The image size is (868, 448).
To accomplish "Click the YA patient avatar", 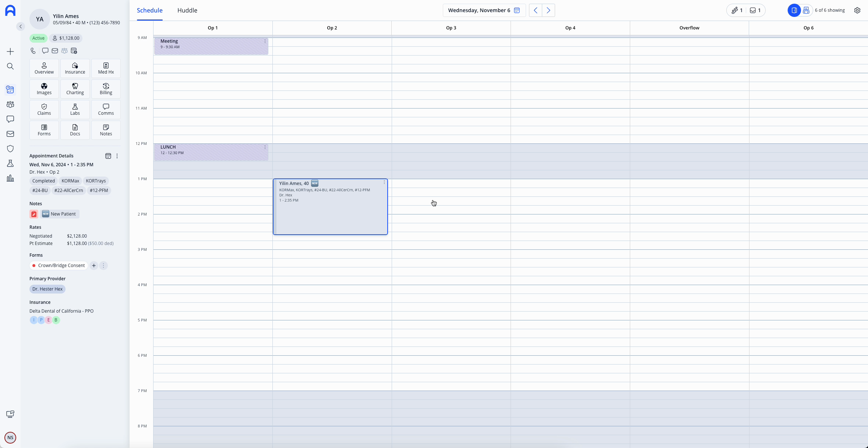I will pyautogui.click(x=40, y=19).
